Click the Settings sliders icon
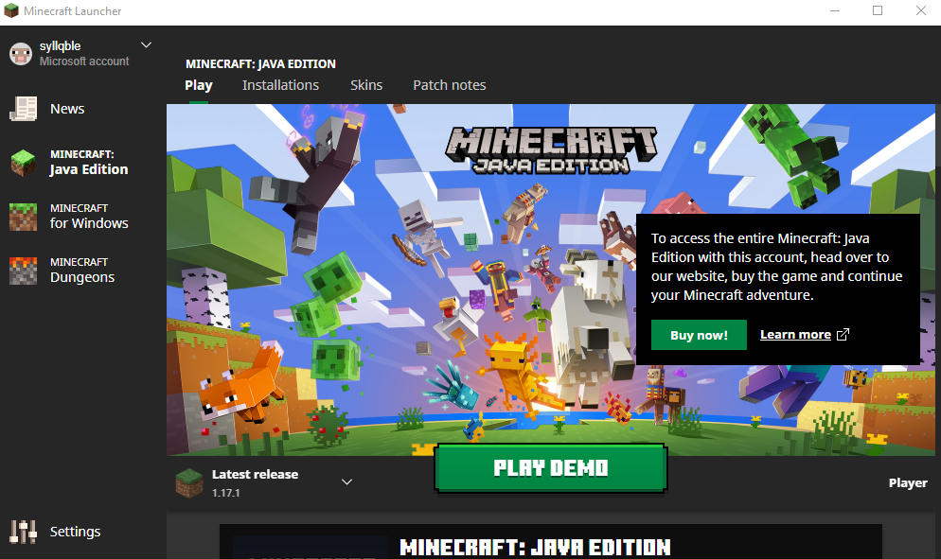The image size is (941, 560). 23,532
